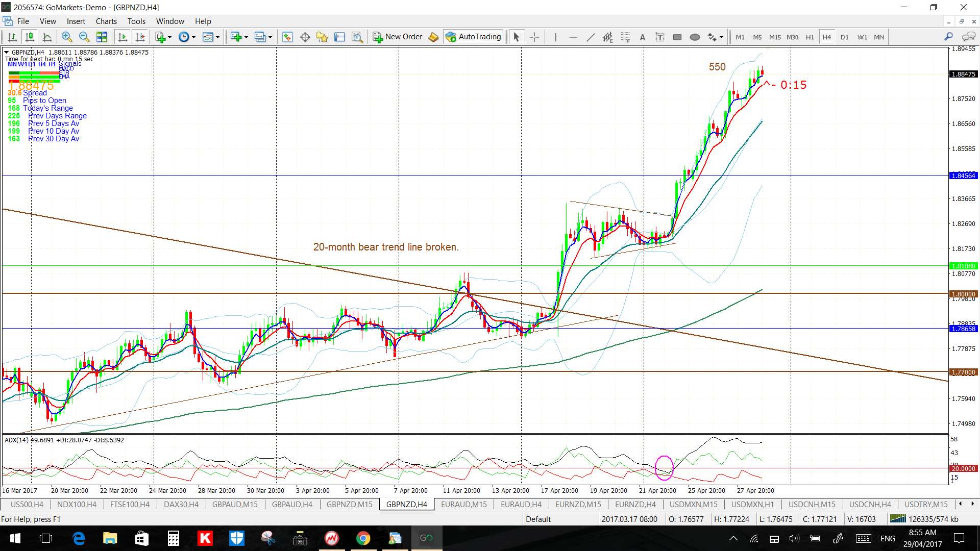980x551 pixels.
Task: Switch the chart to candlesticks mode
Action: pos(30,37)
